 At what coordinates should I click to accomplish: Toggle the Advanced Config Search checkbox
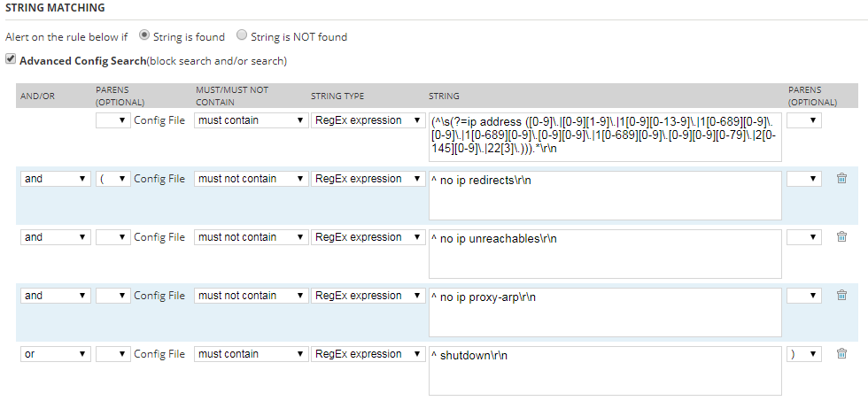point(11,60)
